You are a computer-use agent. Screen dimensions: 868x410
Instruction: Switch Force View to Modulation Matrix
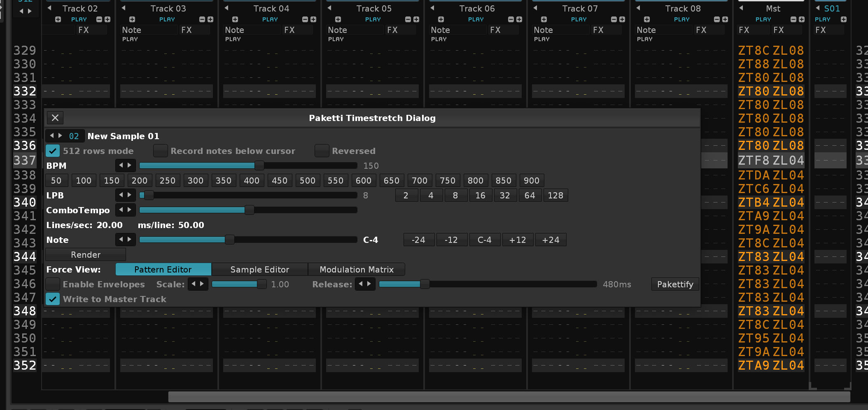(357, 270)
